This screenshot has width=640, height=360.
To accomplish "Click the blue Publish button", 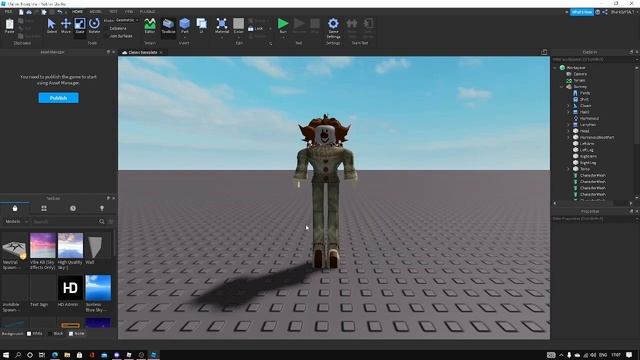I will 58,98.
